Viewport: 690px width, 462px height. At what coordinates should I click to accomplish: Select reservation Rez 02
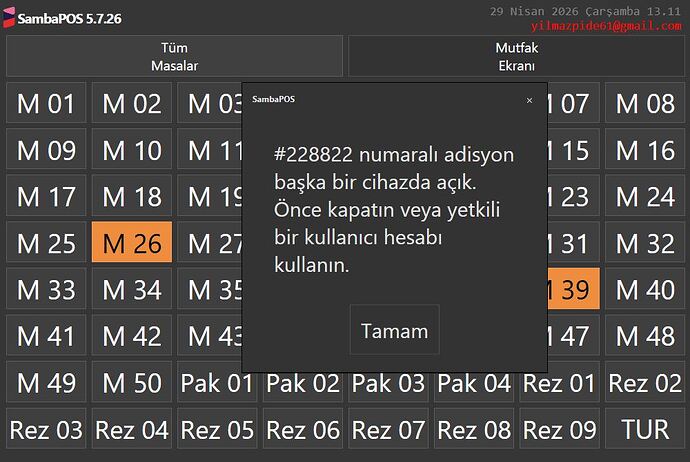645,383
